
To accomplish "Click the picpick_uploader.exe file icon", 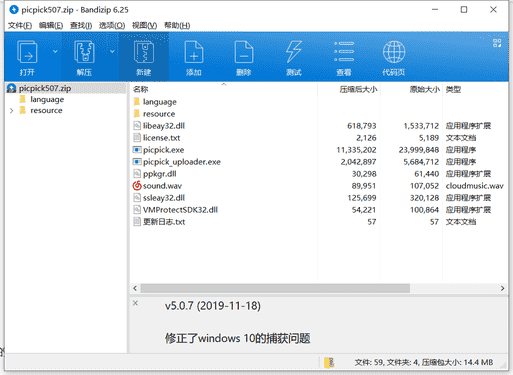I will [x=137, y=162].
